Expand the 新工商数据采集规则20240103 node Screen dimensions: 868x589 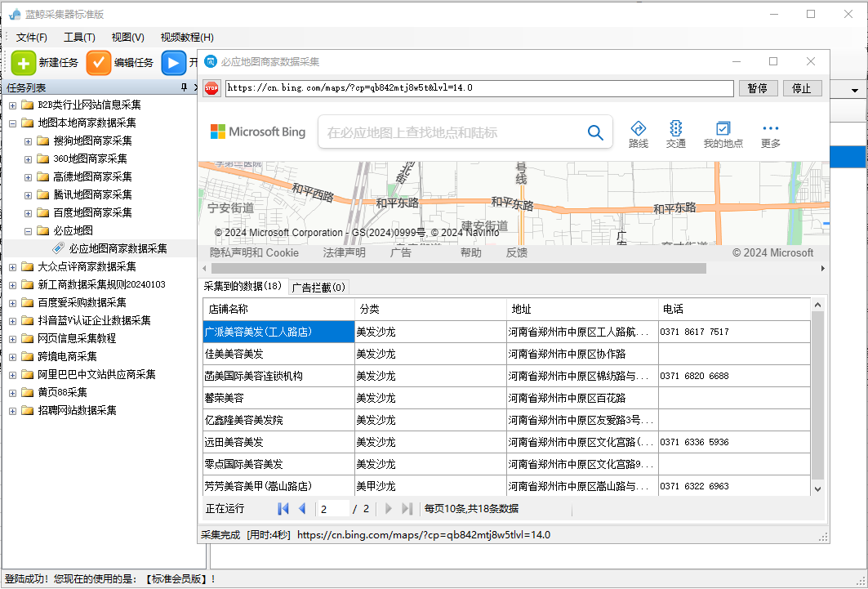pos(13,285)
